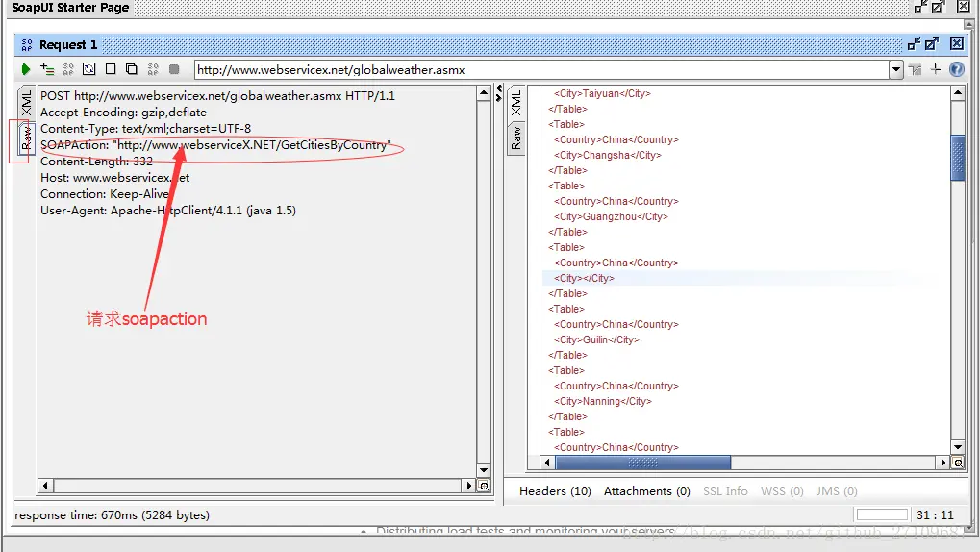
Task: Click the grey stop/cancel request button
Action: click(x=174, y=69)
